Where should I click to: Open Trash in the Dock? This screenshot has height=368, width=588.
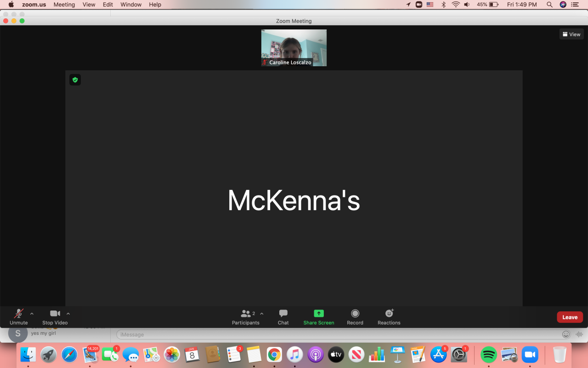(560, 354)
